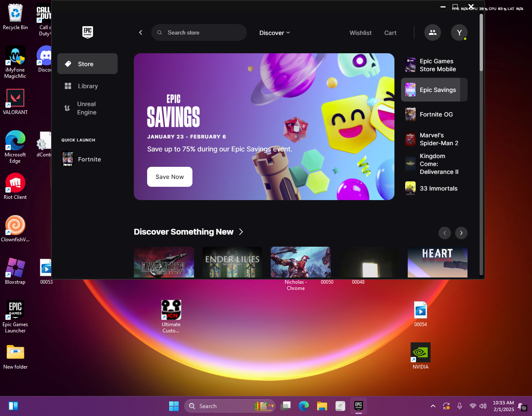The width and height of the screenshot is (532, 416).
Task: Click the taskbar Search box
Action: [230, 406]
